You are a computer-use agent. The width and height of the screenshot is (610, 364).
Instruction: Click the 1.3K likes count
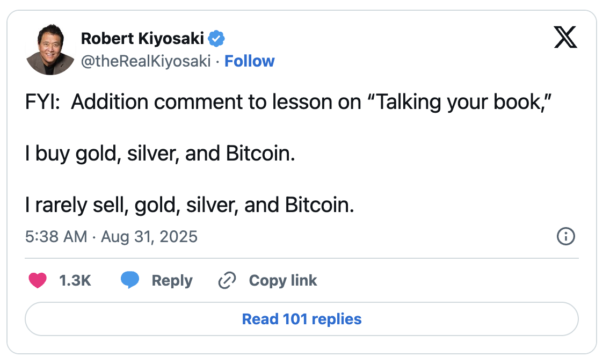(x=75, y=280)
